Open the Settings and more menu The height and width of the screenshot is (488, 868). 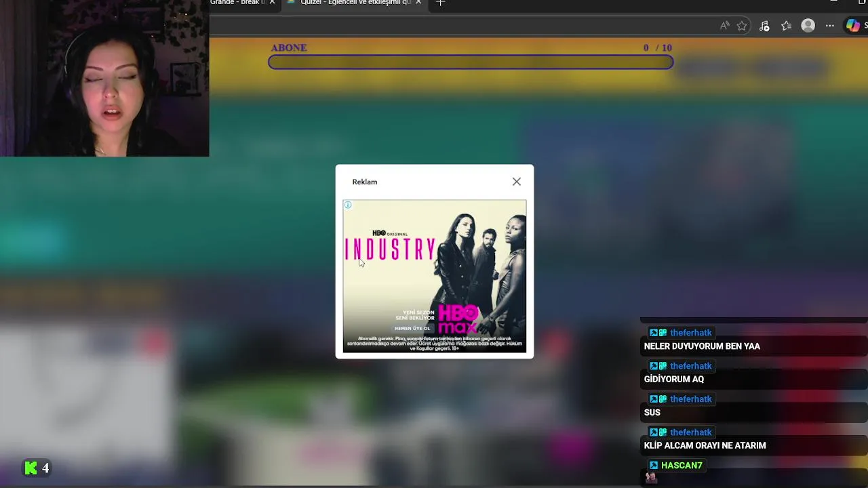point(829,26)
